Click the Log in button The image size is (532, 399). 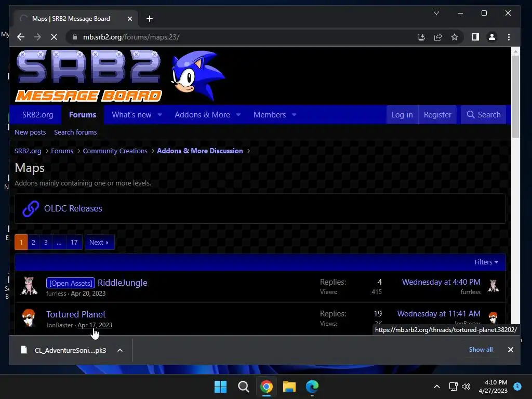pyautogui.click(x=402, y=115)
